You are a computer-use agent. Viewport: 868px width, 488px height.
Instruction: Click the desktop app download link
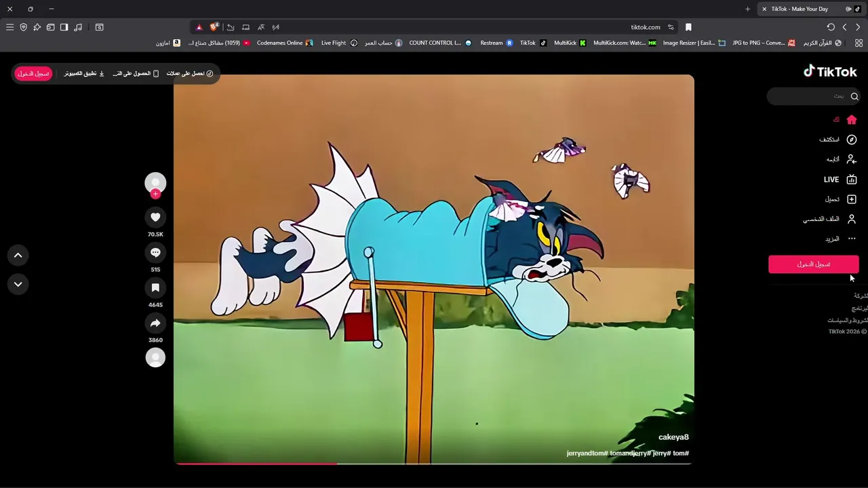coord(84,73)
